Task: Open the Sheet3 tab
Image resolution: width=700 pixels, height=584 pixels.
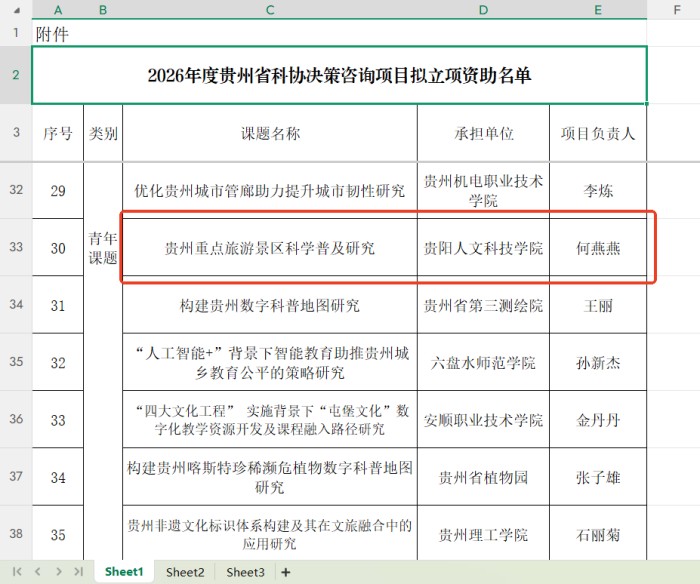Action: [245, 572]
